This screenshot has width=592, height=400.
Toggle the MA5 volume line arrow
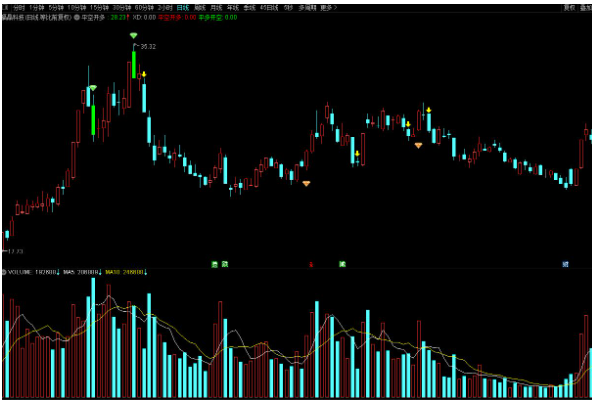[x=100, y=272]
